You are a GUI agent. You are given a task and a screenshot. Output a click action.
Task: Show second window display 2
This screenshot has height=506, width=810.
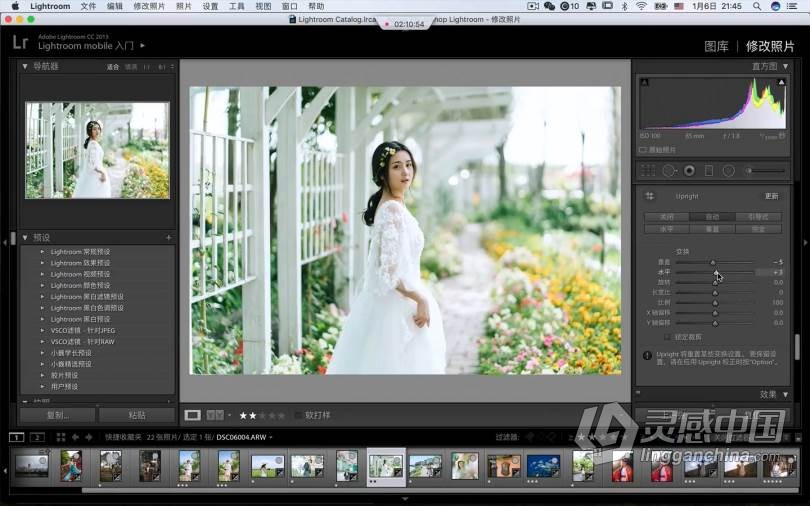(37, 437)
